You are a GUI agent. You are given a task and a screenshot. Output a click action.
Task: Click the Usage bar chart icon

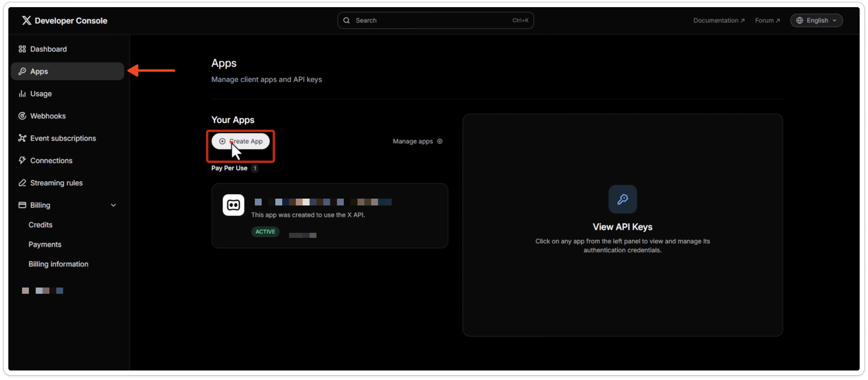pos(22,94)
